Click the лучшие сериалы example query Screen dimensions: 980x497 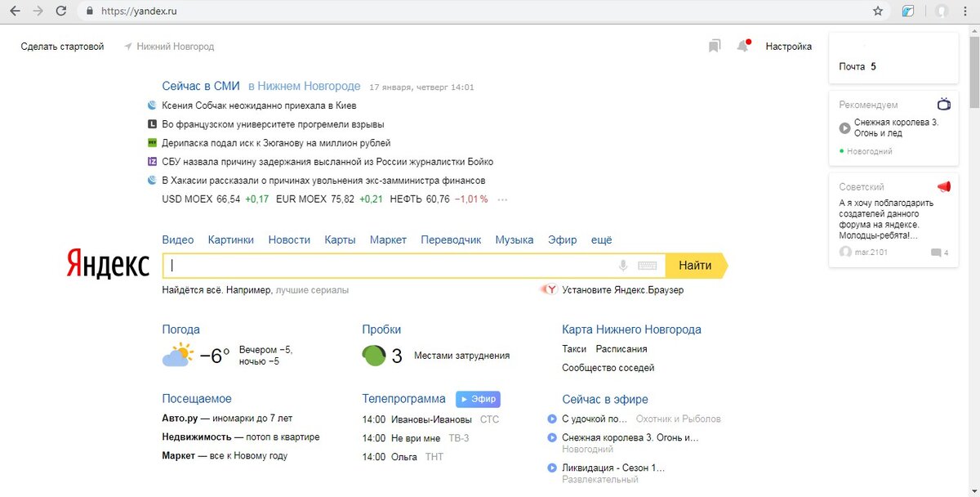click(312, 290)
